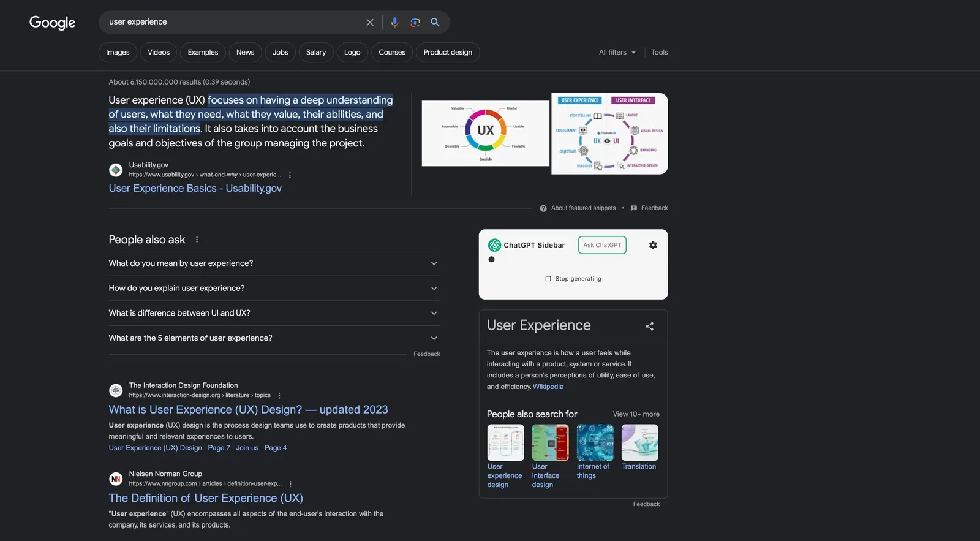Open ChatGPT Sidebar settings gear

653,245
